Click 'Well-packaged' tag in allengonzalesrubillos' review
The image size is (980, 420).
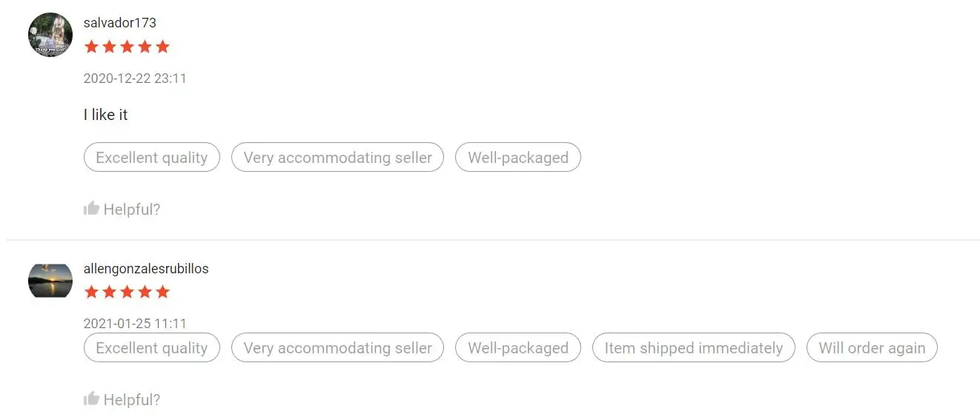518,348
